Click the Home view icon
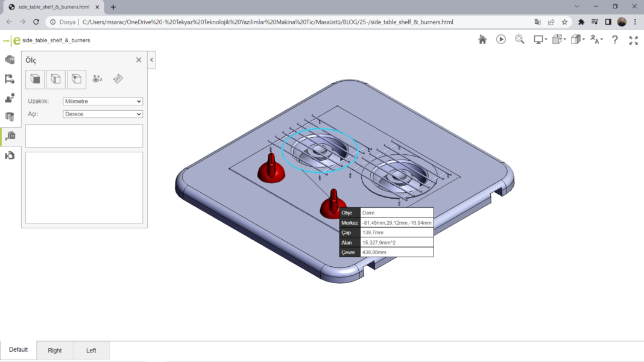The width and height of the screenshot is (644, 362). [482, 40]
